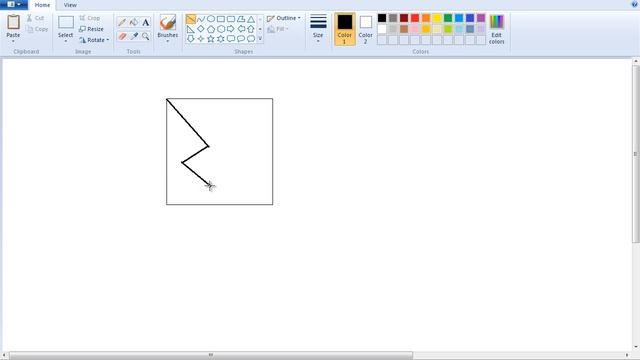Choose the Diamond shape
The width and height of the screenshot is (640, 360).
(x=201, y=29)
